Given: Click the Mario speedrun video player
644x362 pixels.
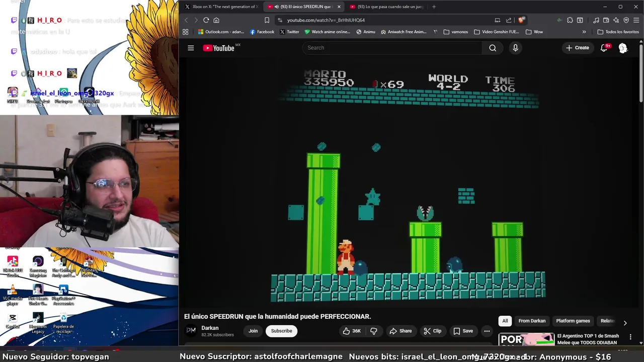Looking at the screenshot, I should tap(408, 182).
